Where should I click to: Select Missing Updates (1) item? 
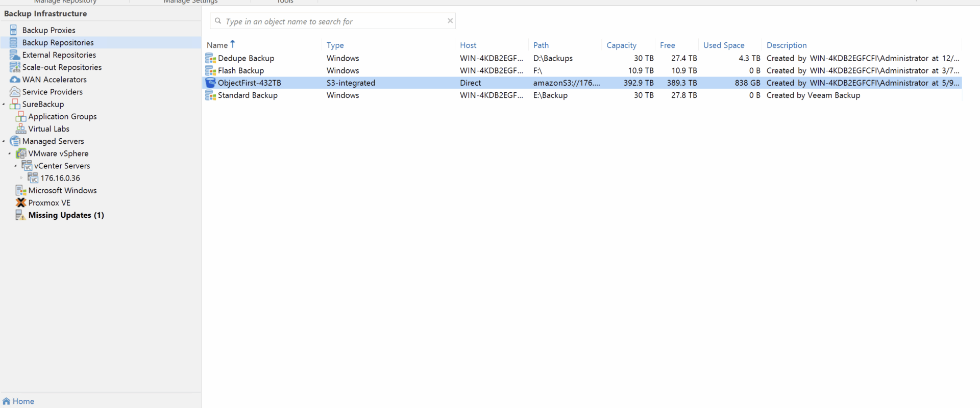click(x=66, y=215)
